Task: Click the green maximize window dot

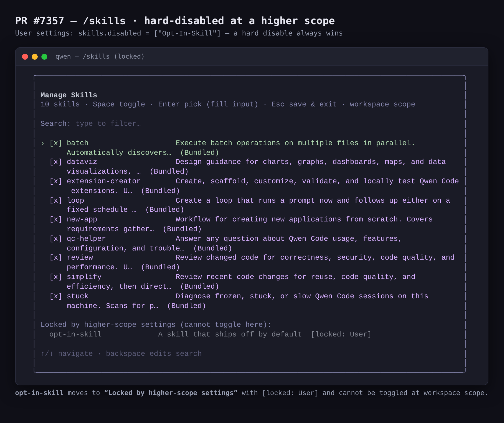Action: tap(44, 57)
